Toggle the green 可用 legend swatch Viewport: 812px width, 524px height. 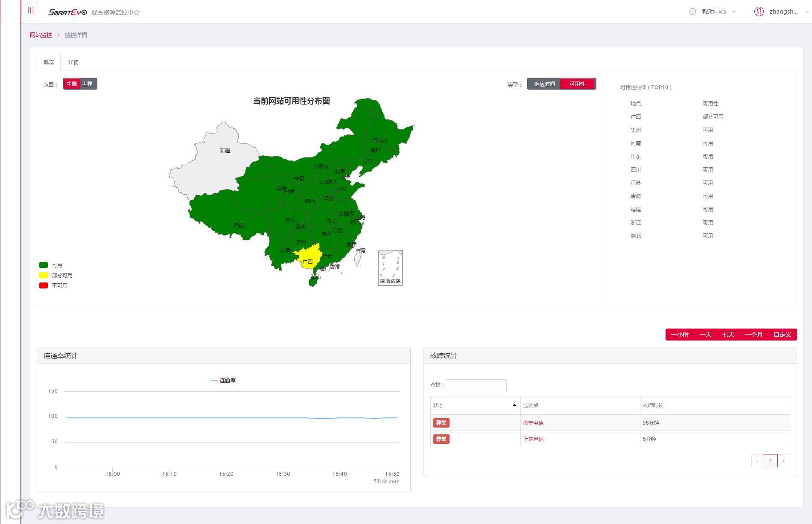tap(44, 265)
